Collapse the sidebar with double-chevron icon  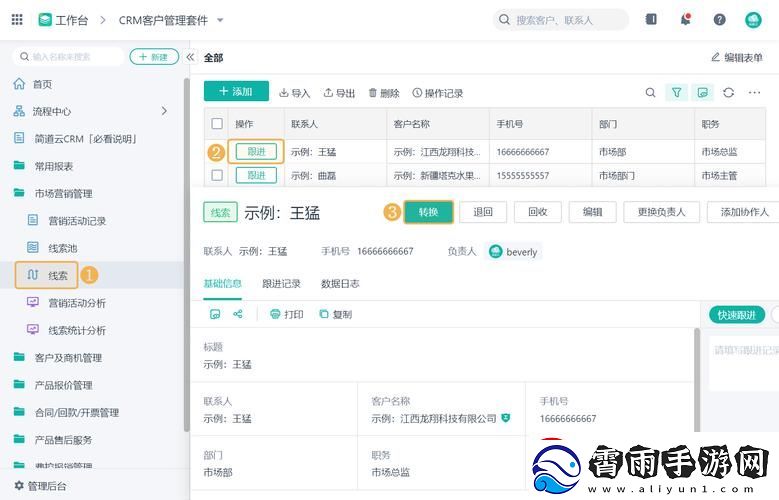(x=190, y=57)
